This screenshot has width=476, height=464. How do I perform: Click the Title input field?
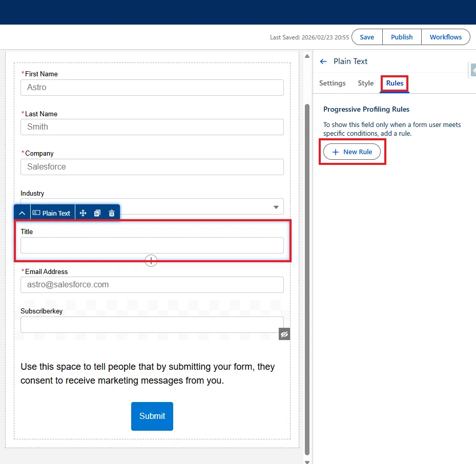tap(152, 245)
